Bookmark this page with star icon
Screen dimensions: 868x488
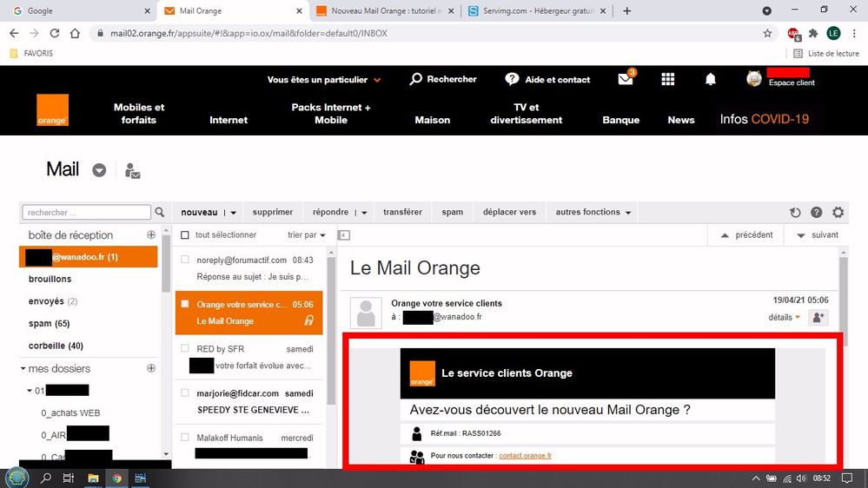tap(767, 33)
